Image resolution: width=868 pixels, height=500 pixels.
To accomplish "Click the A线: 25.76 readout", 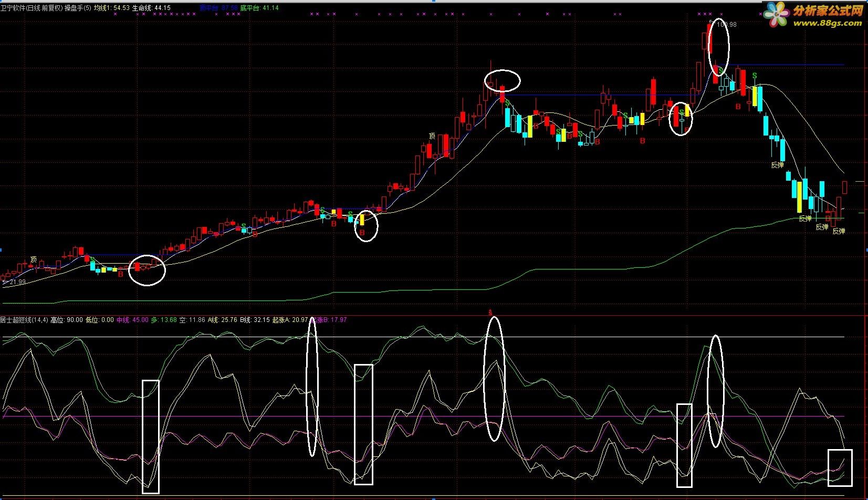I will (223, 319).
